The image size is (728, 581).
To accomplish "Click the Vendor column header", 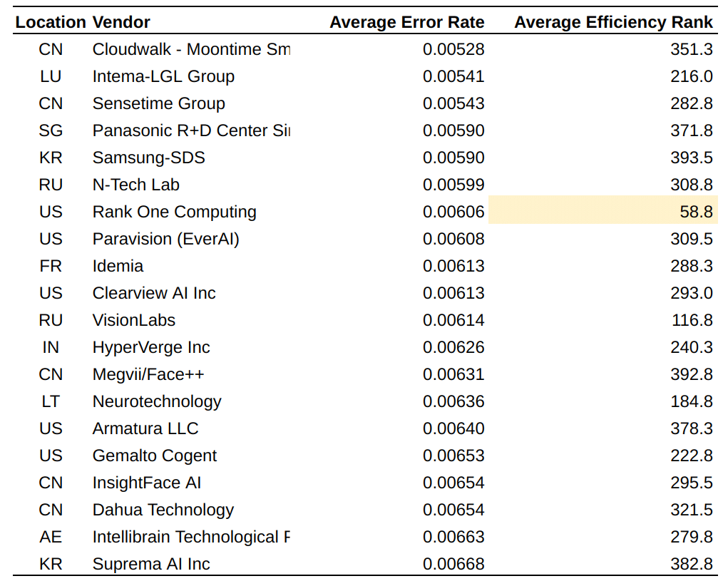I will pos(121,22).
